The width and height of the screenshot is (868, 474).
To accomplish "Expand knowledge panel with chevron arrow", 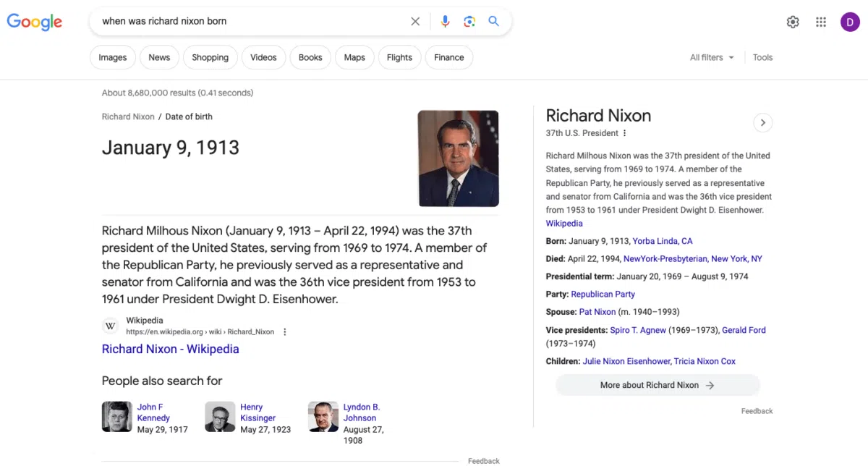I will point(762,123).
